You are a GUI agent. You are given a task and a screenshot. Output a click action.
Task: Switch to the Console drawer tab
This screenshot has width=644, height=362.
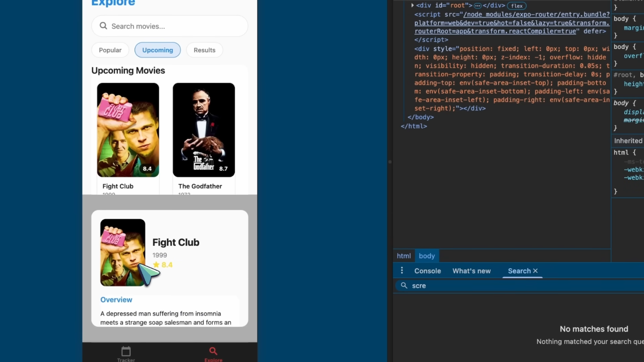tap(428, 271)
